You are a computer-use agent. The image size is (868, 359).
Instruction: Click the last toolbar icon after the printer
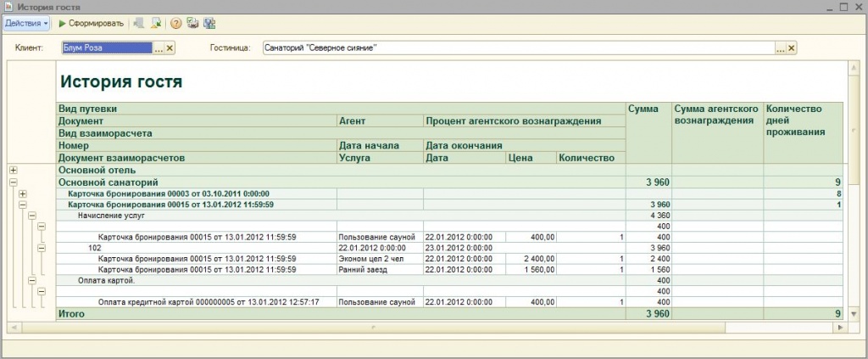point(209,23)
